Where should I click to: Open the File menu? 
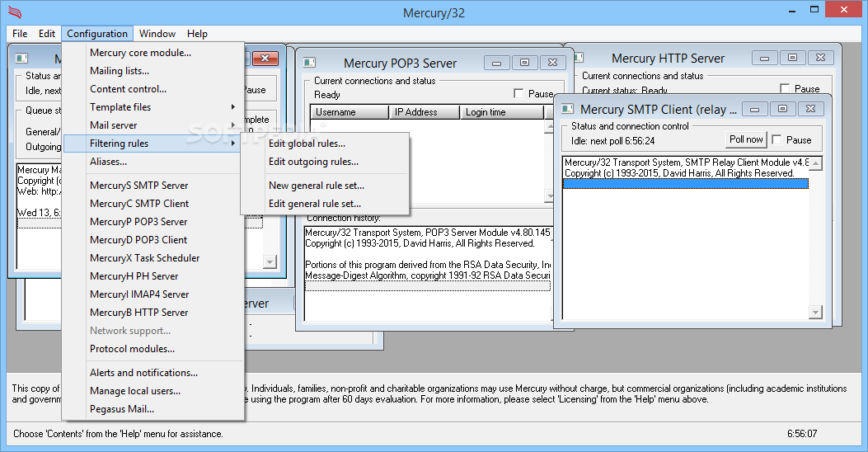(20, 34)
